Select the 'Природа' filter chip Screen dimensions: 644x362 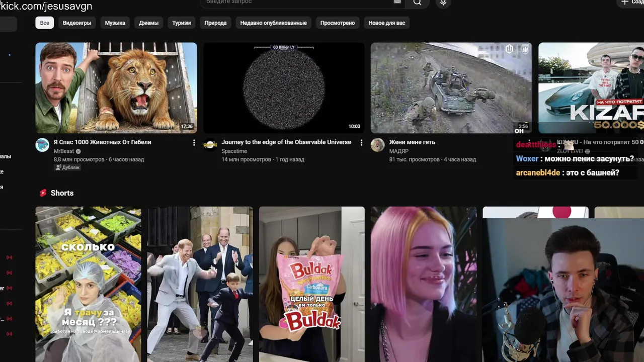pos(215,23)
